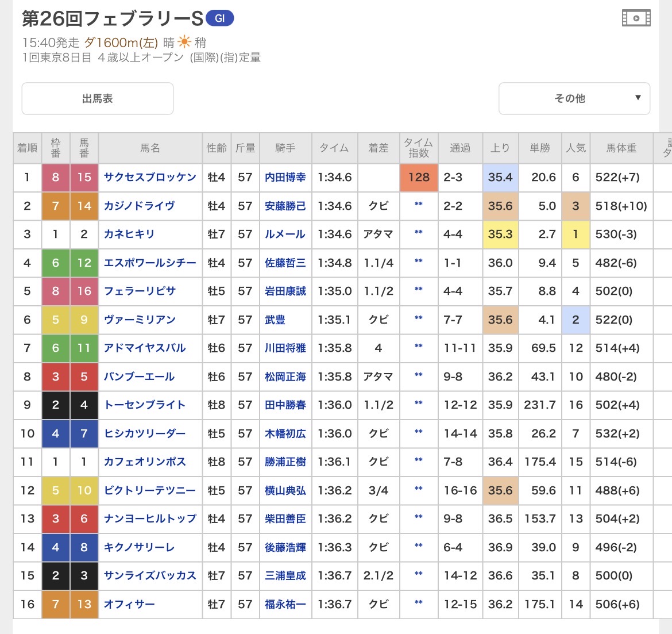Open jockey link 内田博幸
The image size is (672, 634).
point(285,177)
